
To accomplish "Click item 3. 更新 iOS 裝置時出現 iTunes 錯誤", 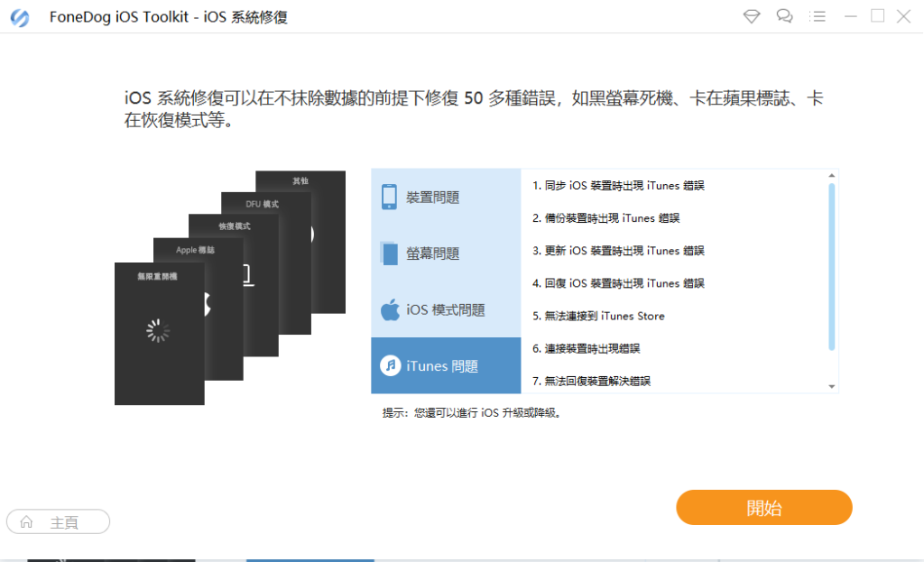I will [618, 251].
